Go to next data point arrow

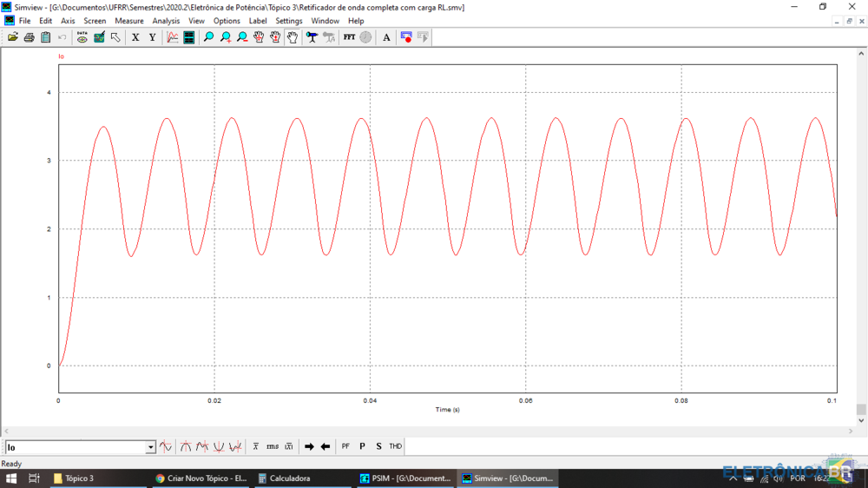pyautogui.click(x=309, y=446)
